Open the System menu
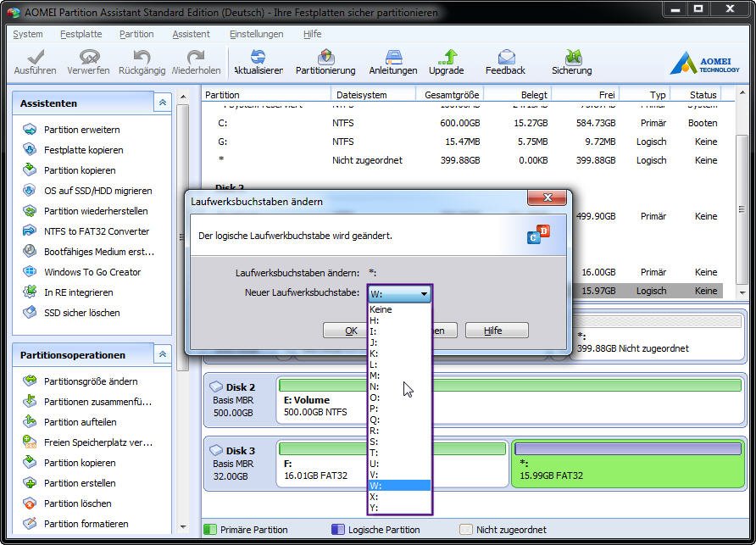The image size is (756, 545). 27,34
